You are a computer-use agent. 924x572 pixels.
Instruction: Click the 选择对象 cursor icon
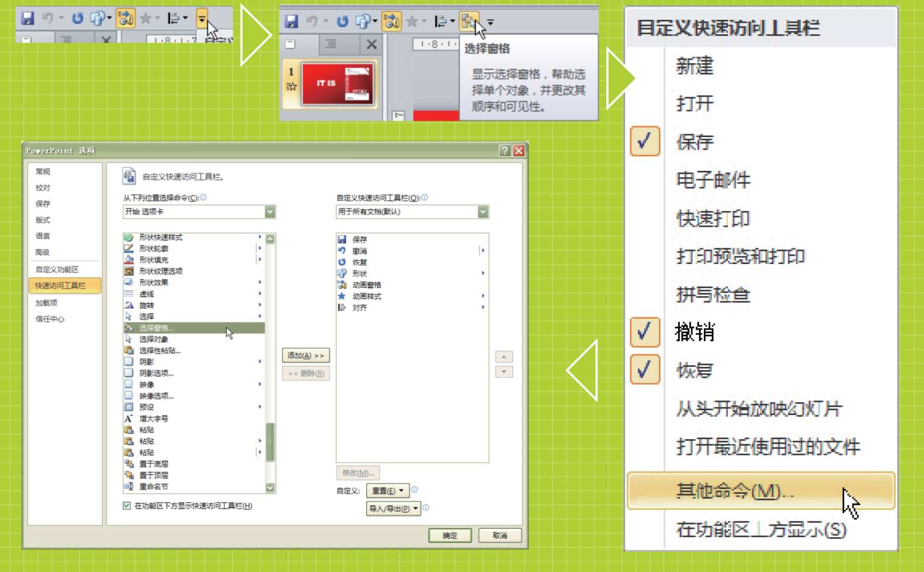point(128,339)
